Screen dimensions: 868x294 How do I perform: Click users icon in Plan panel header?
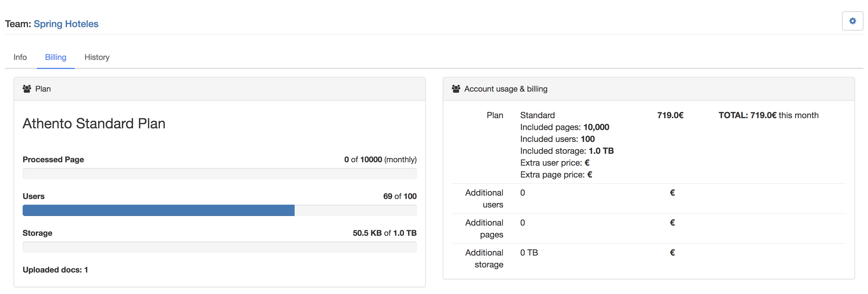[27, 89]
